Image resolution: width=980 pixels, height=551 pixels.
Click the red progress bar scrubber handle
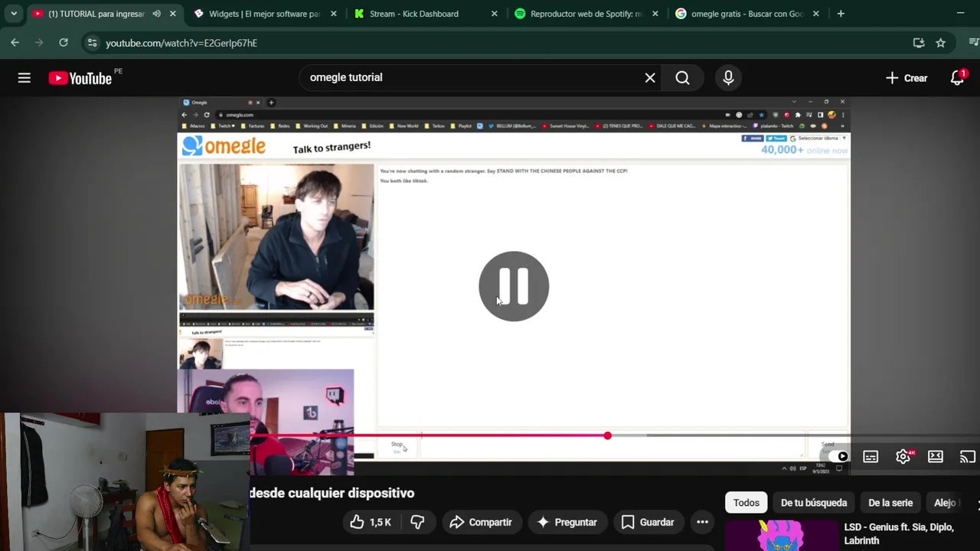point(607,435)
